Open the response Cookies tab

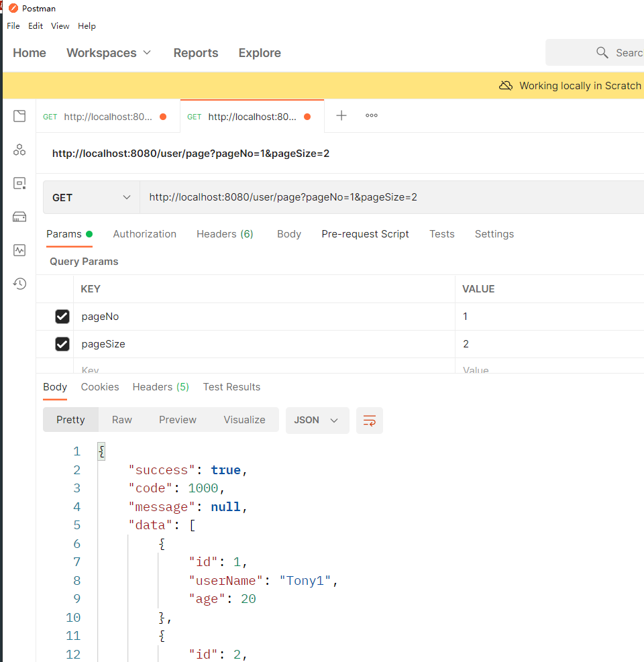tap(100, 387)
